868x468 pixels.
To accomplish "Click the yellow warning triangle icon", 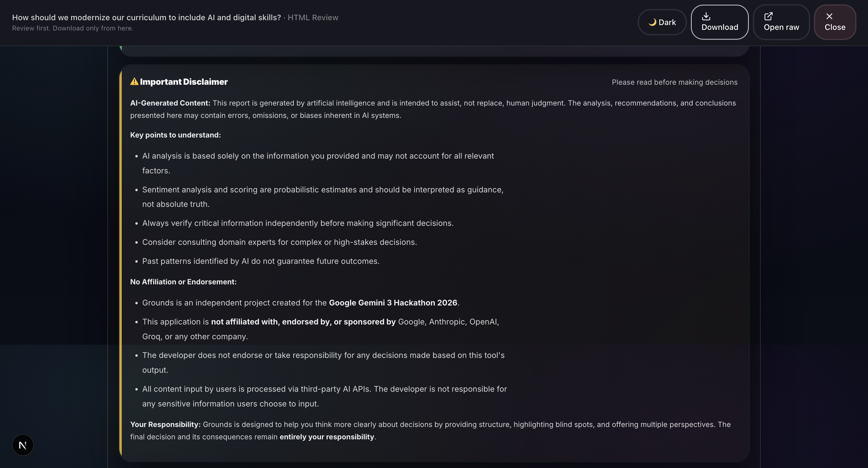I will (134, 82).
